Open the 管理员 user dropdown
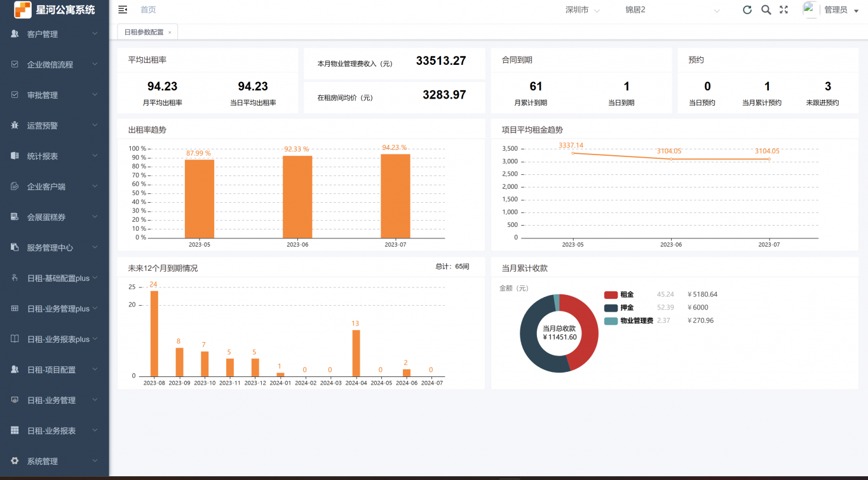The image size is (868, 480). (840, 10)
